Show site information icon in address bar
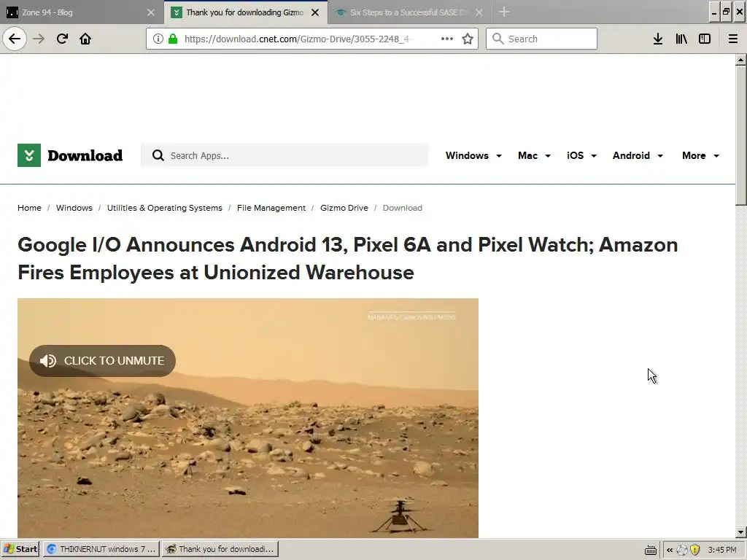 [x=158, y=39]
